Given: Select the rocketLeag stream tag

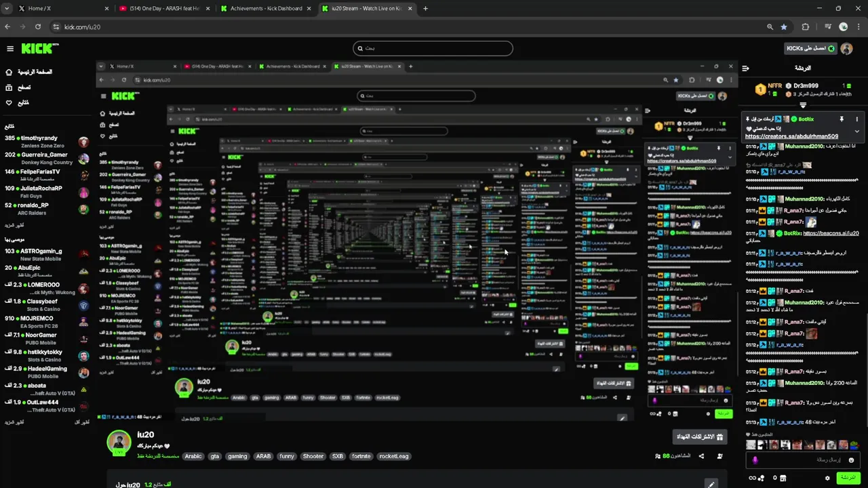Looking at the screenshot, I should pyautogui.click(x=394, y=456).
